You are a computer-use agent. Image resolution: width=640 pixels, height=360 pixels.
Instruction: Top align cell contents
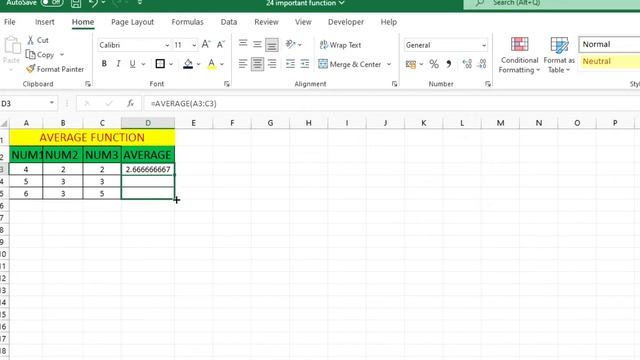click(243, 43)
